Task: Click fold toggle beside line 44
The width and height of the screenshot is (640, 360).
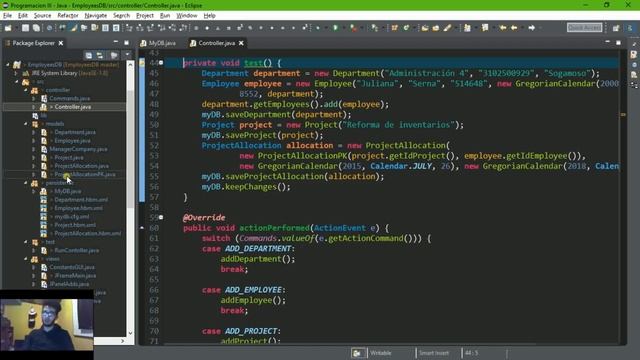Action: point(161,62)
